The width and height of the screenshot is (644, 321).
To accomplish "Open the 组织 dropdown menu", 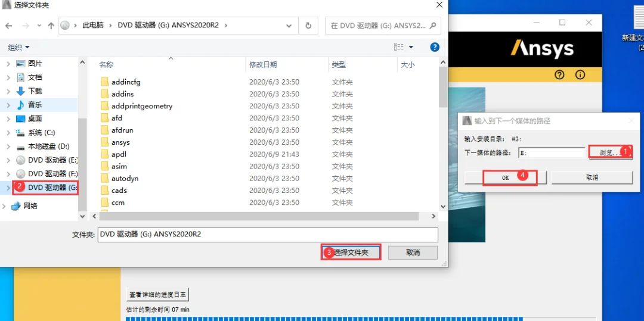I will (19, 47).
